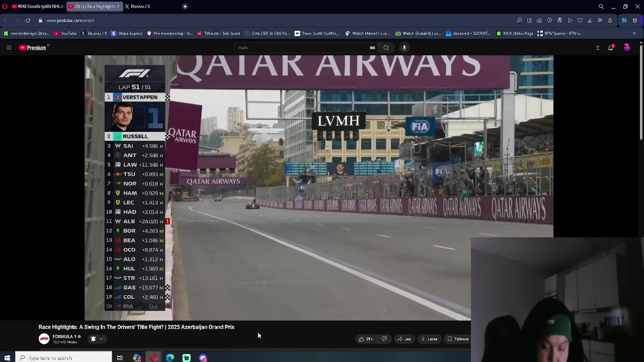Open the mmikedimayn Kick stream bookmark
Screen dimensions: 644x362
click(26, 34)
